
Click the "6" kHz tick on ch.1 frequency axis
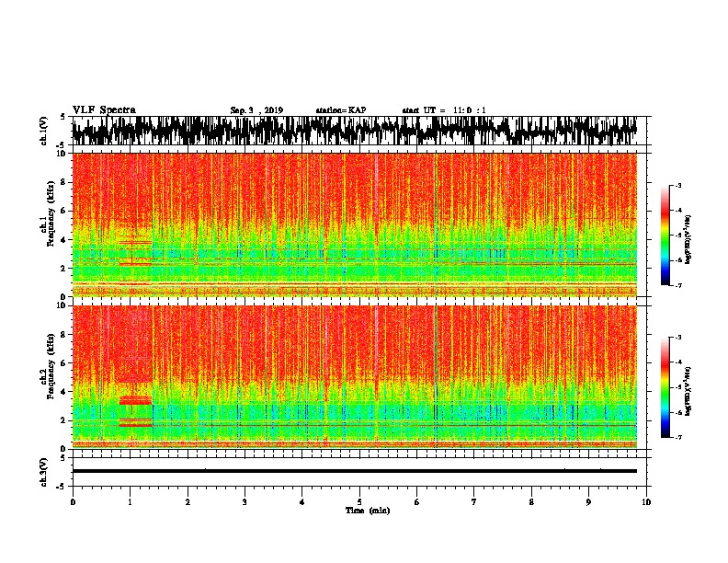[64, 211]
